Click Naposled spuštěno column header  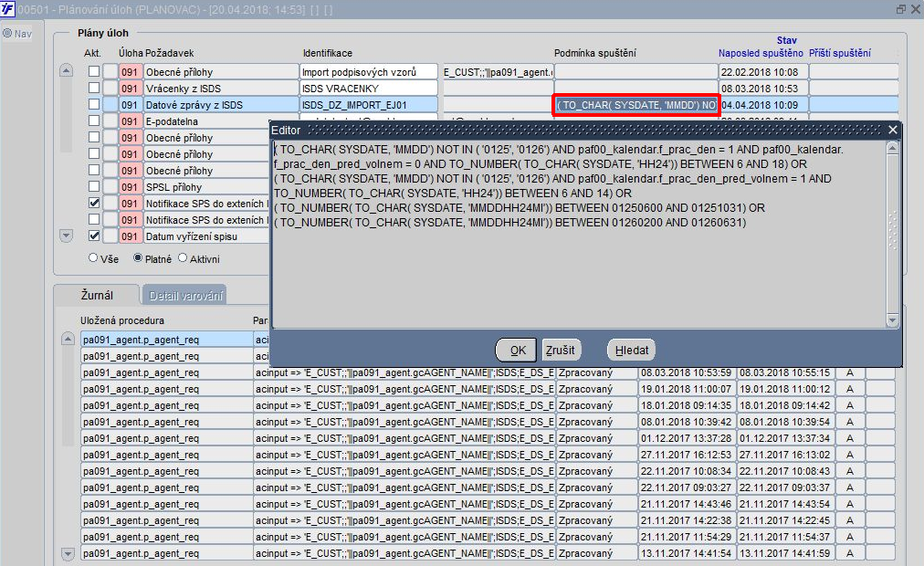(x=761, y=53)
